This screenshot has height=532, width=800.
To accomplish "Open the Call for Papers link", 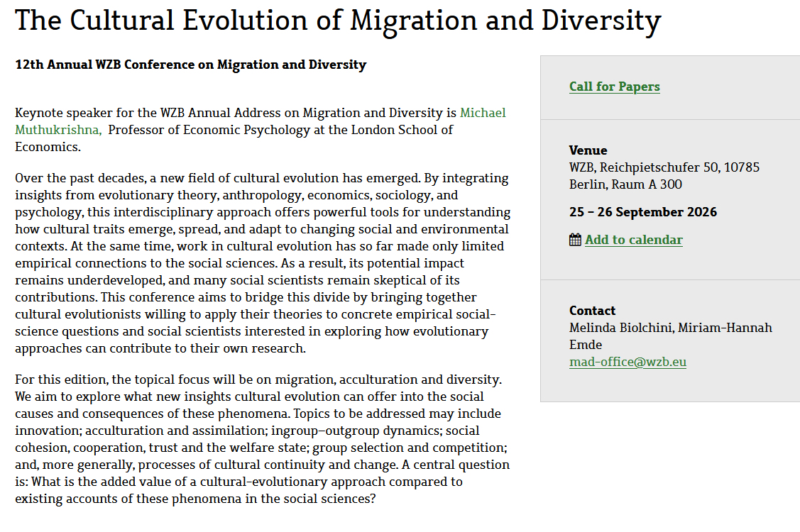I will point(614,87).
